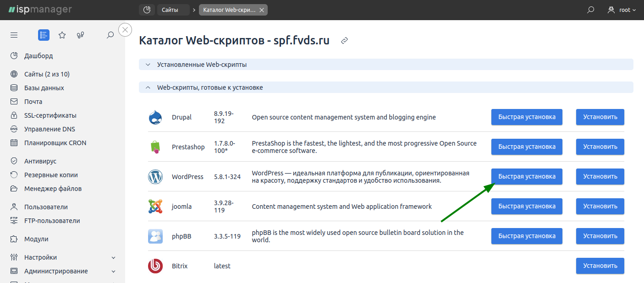Click the shield icon beside Антивирус
644x283 pixels.
14,161
